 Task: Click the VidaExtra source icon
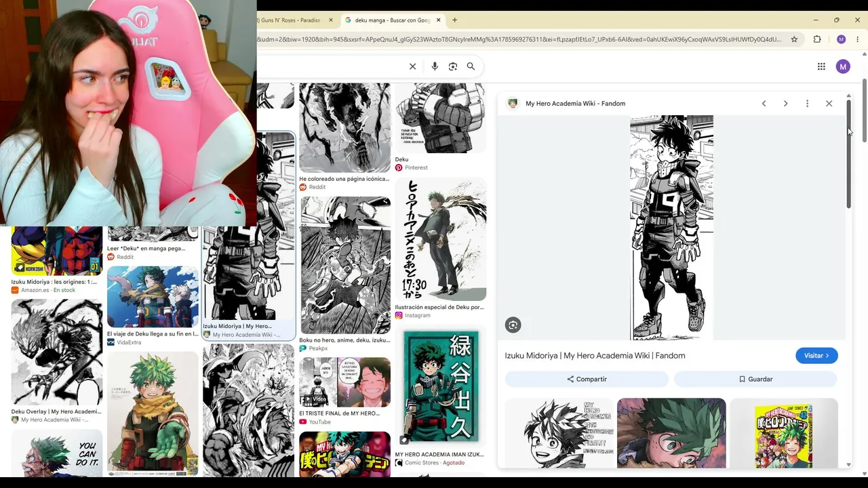[111, 342]
